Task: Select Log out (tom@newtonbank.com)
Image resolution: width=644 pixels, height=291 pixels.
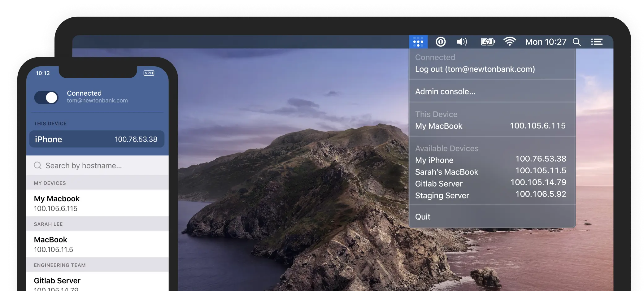Action: [475, 69]
